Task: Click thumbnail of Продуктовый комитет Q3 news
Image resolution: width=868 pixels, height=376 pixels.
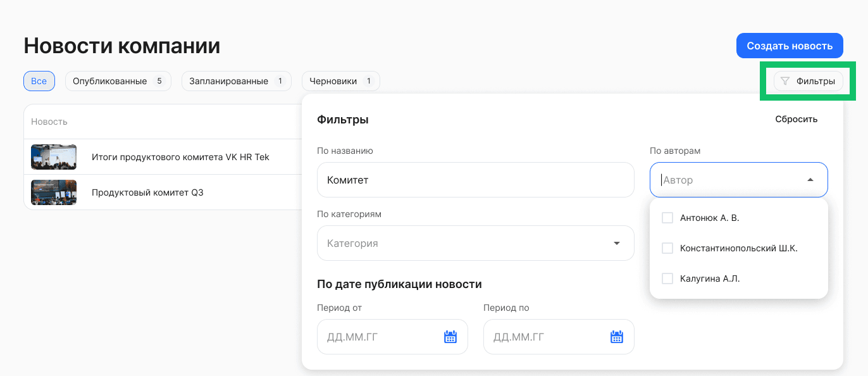Action: click(x=53, y=192)
